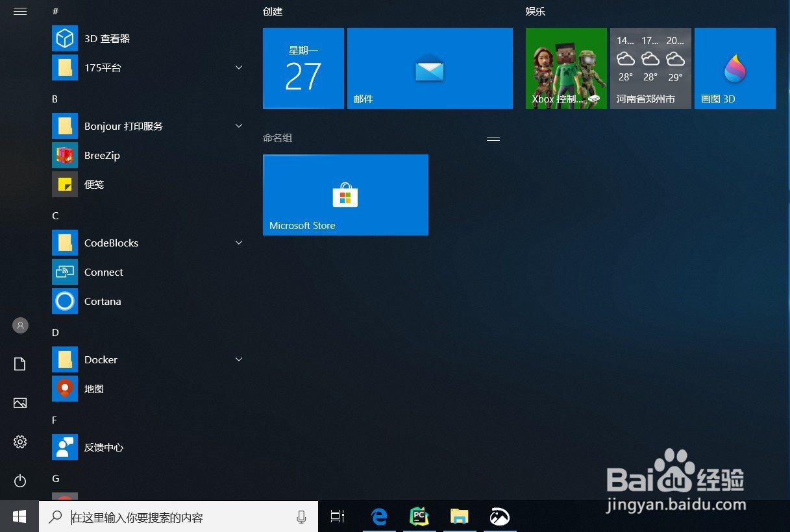Expand the 175平台 folder
Viewport: 790px width, 532px height.
pos(239,67)
